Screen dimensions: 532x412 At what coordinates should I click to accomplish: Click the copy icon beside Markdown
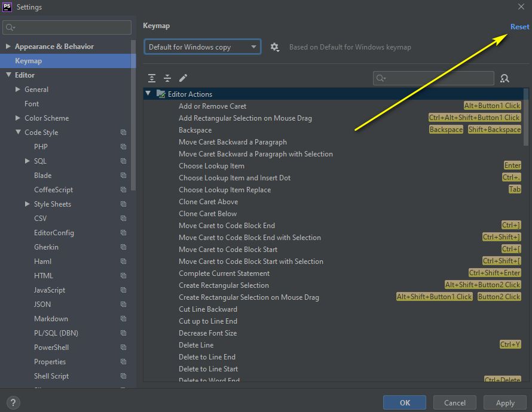[x=124, y=319]
